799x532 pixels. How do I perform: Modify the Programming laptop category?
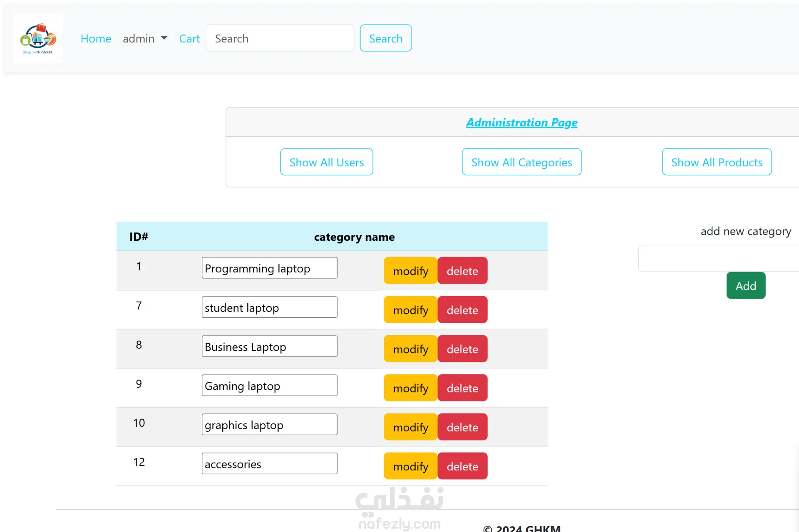pos(410,271)
